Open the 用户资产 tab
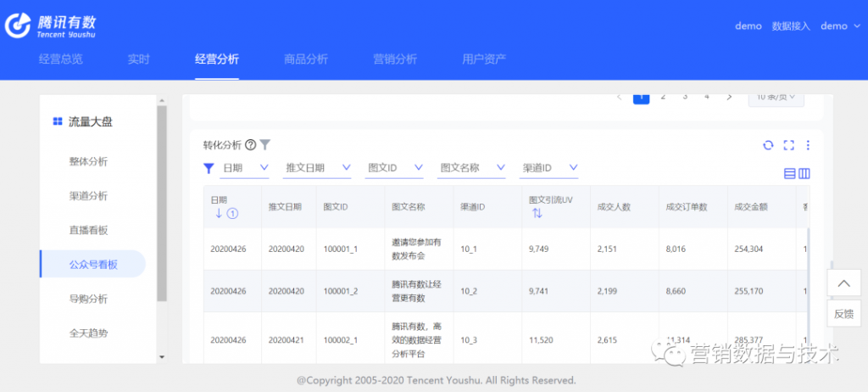 tap(484, 59)
